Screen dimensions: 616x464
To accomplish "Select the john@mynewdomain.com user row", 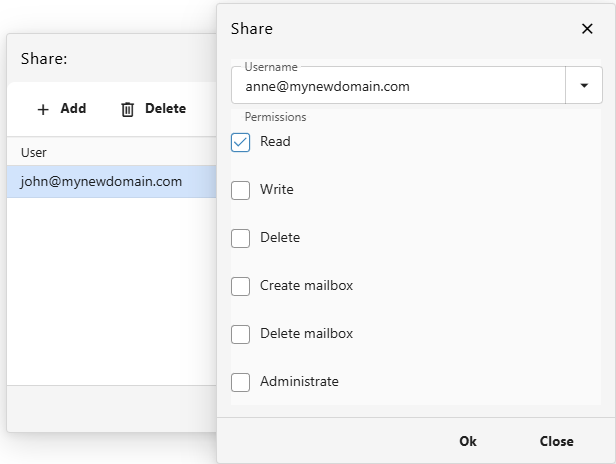I will [x=112, y=182].
